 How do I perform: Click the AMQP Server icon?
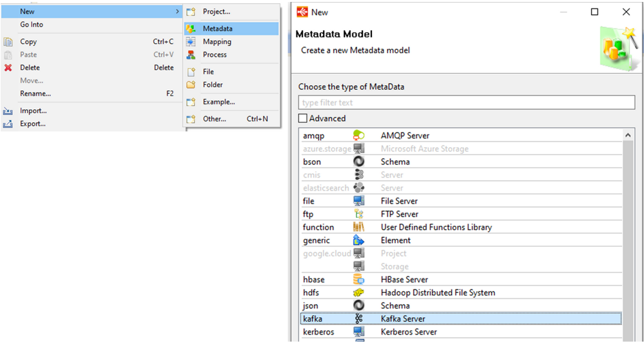click(x=358, y=136)
